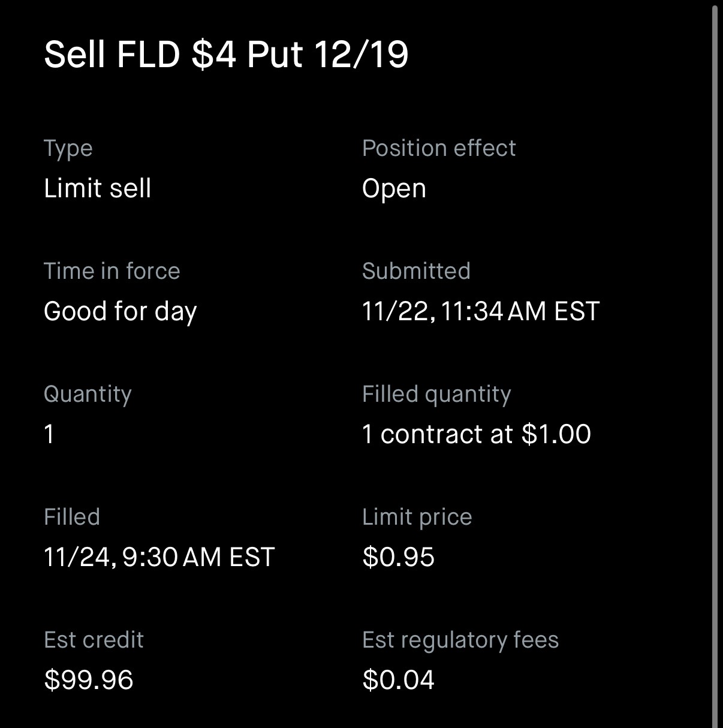Click the Filled label

[x=72, y=517]
